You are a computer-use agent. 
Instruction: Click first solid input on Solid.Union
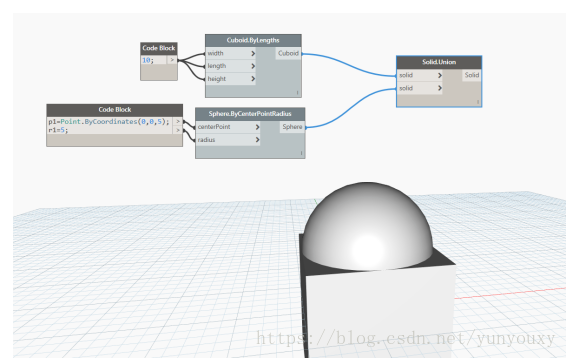420,75
